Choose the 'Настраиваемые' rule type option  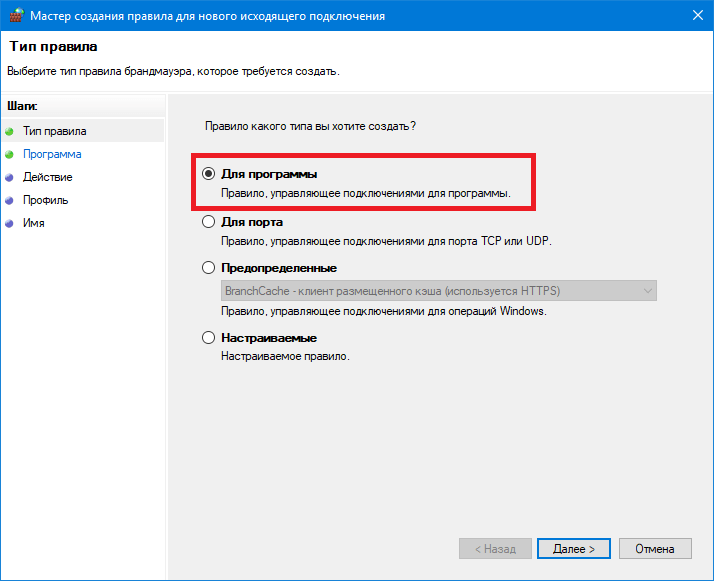point(209,337)
